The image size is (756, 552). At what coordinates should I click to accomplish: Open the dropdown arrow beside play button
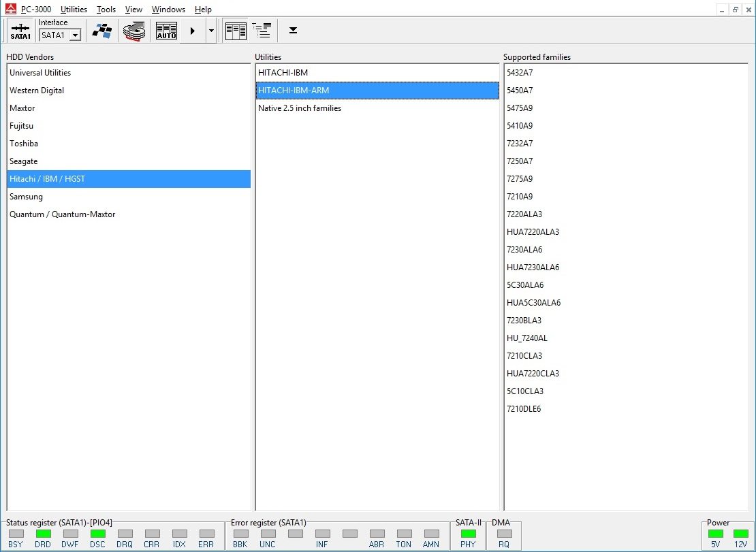pyautogui.click(x=211, y=31)
